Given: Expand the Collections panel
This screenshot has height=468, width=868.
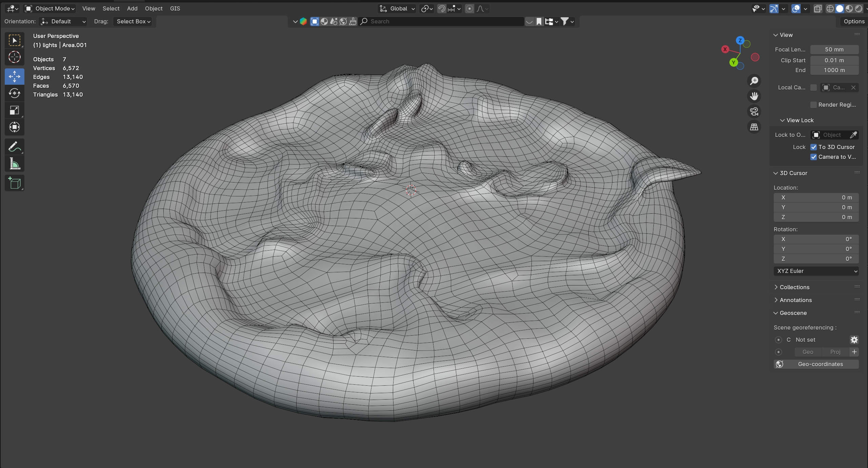Looking at the screenshot, I should click(x=794, y=287).
